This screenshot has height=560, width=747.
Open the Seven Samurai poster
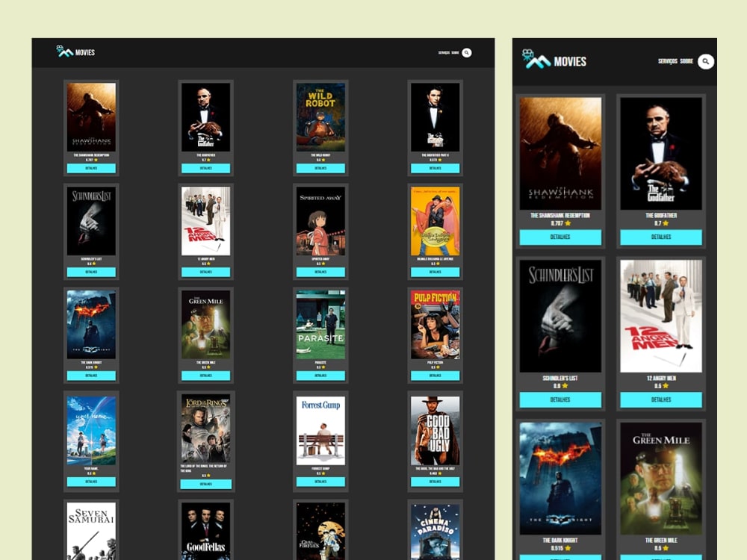[x=91, y=531]
